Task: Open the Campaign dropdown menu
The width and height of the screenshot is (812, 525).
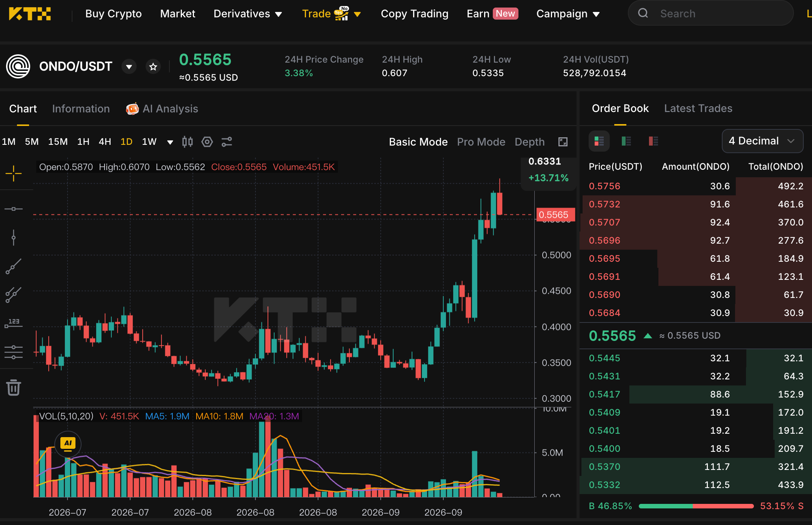Action: pyautogui.click(x=568, y=14)
